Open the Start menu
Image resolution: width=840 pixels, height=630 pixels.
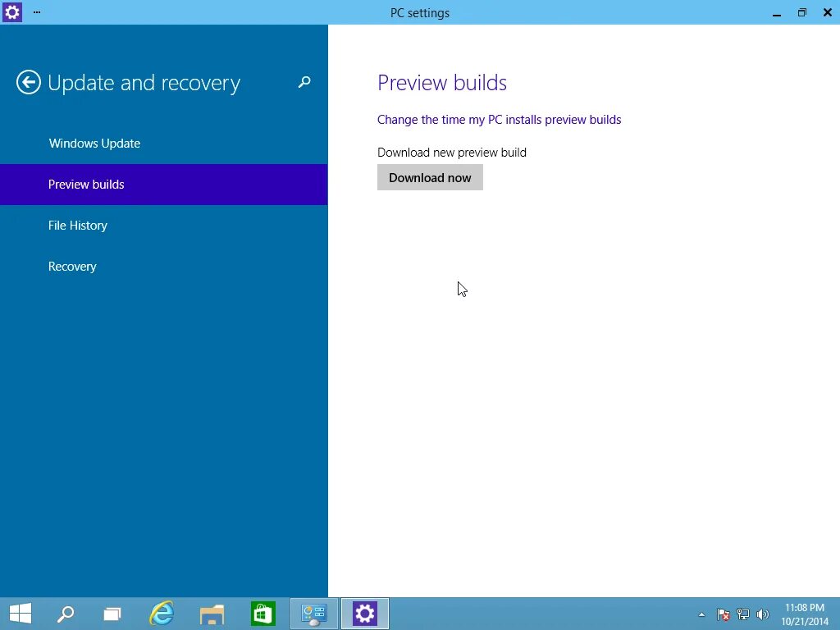click(20, 614)
